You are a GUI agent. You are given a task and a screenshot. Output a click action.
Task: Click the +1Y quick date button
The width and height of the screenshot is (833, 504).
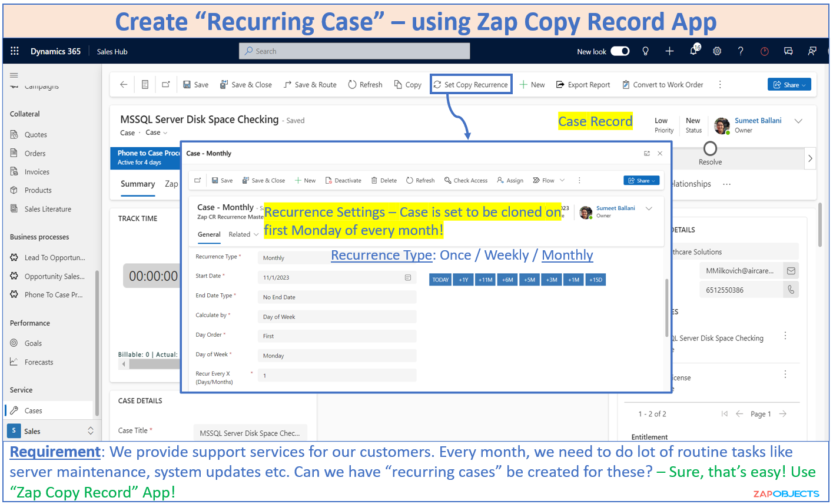coord(463,280)
